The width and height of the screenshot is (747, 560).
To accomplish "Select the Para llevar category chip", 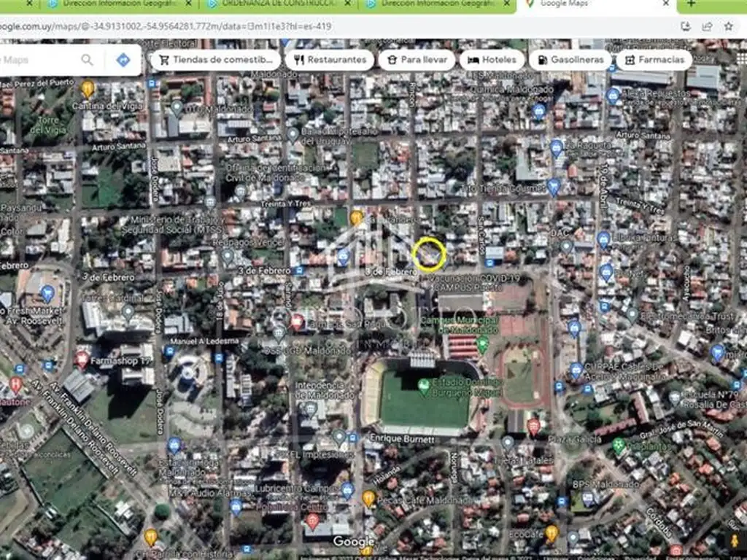I will click(416, 60).
